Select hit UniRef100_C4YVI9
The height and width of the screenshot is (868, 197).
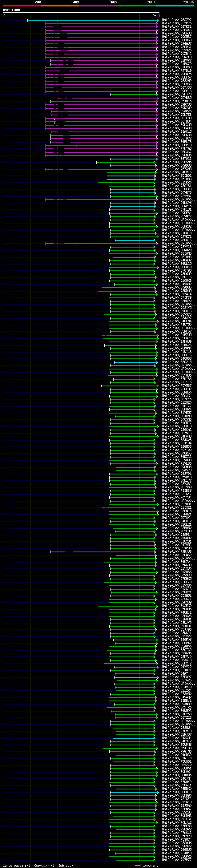[177, 667]
